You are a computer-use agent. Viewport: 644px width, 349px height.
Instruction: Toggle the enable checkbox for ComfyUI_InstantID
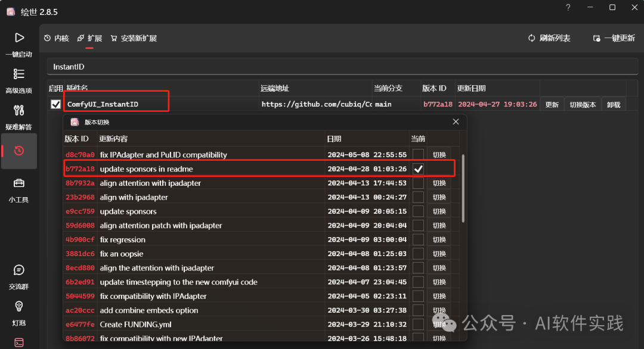click(x=56, y=104)
